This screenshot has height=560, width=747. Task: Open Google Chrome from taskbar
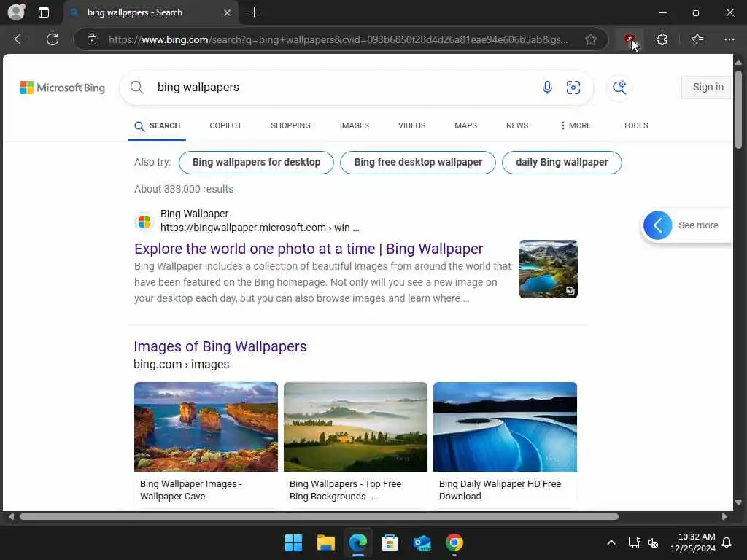pyautogui.click(x=454, y=542)
